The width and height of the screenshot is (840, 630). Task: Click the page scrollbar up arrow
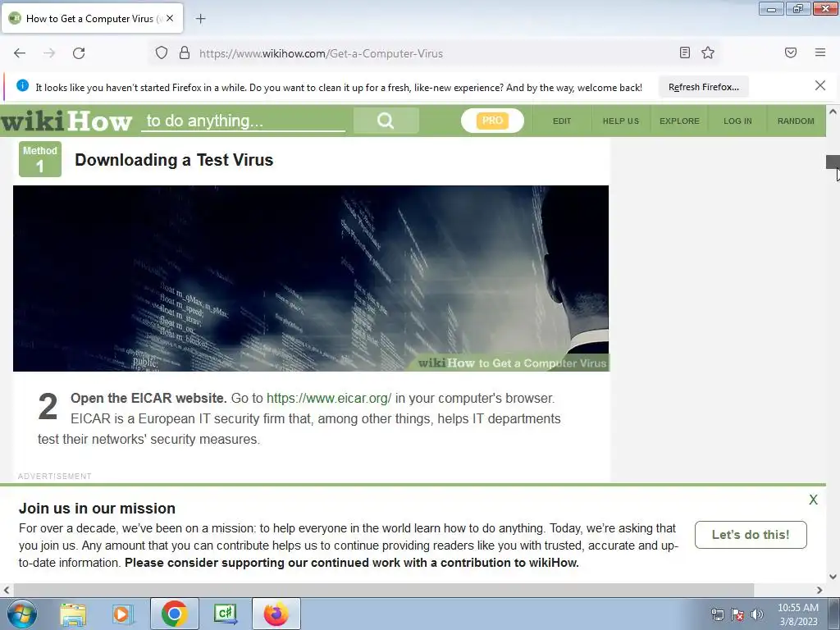click(833, 112)
